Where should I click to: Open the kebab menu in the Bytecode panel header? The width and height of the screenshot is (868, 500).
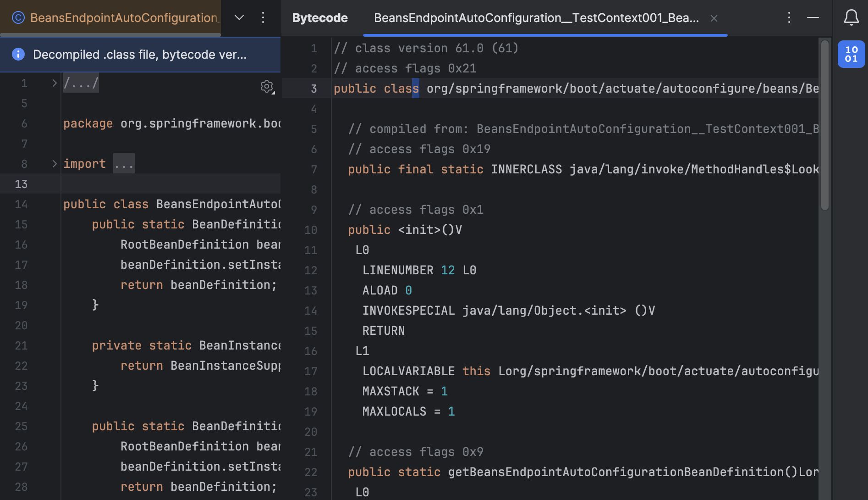[789, 17]
